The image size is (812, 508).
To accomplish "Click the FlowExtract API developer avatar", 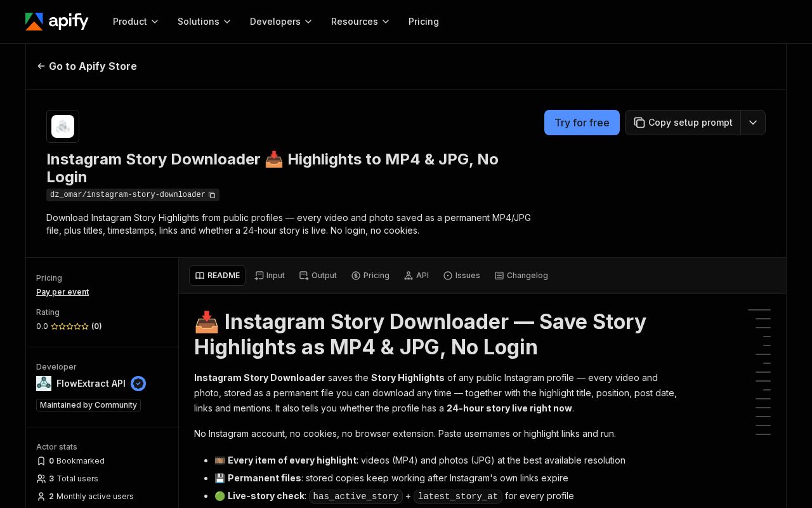I will tap(44, 384).
